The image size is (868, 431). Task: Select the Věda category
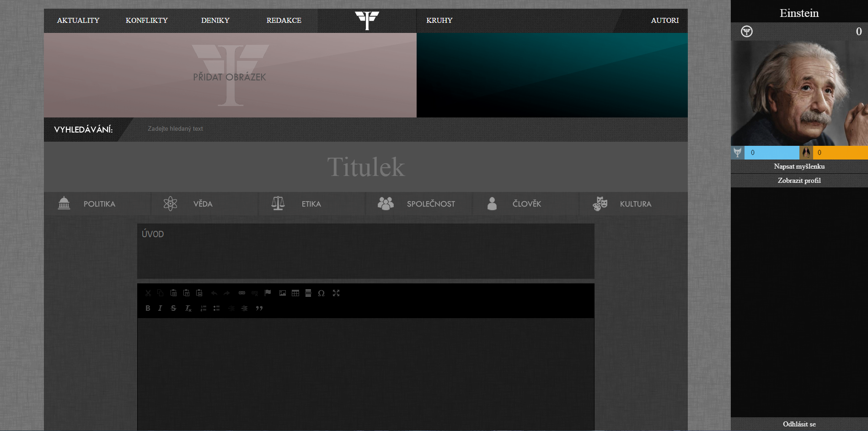(x=203, y=204)
